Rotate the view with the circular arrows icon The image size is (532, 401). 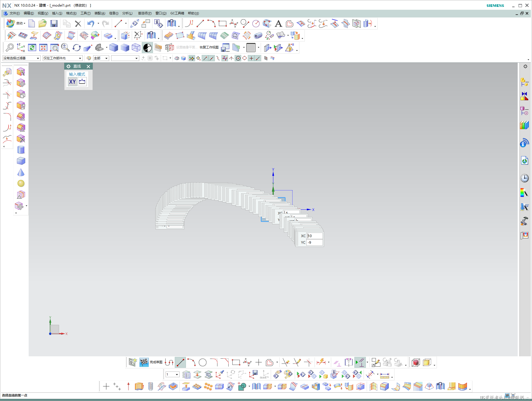(x=76, y=47)
